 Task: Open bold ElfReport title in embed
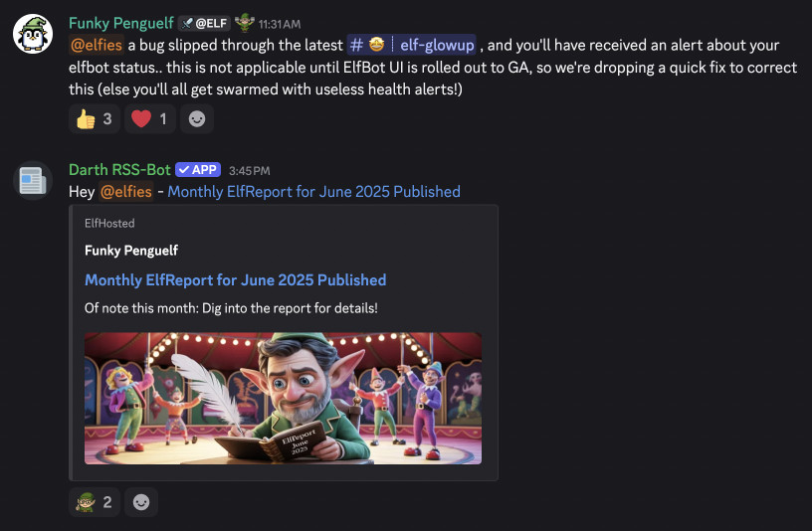[235, 280]
